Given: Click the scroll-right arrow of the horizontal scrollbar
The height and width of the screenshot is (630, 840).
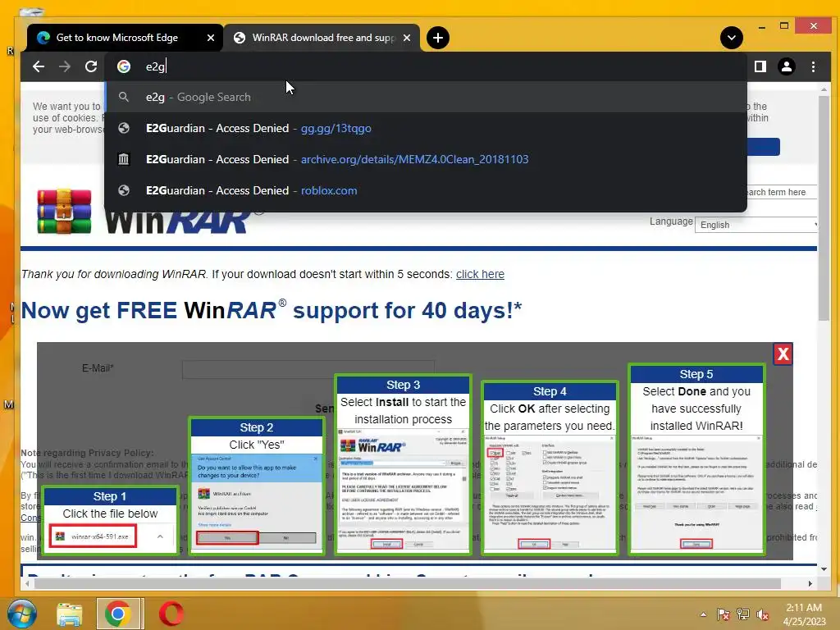Looking at the screenshot, I should [x=810, y=583].
